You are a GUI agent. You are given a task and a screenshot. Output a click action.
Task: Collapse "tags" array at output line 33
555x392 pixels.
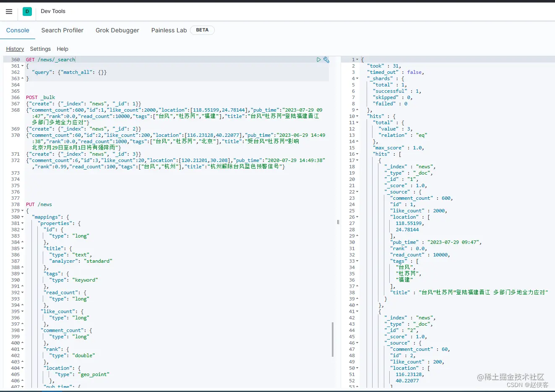point(357,261)
